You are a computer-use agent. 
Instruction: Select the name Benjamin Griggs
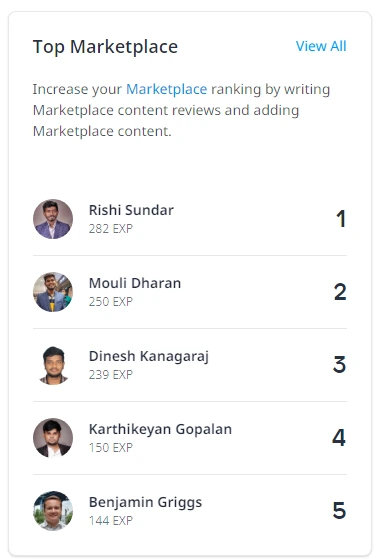pos(145,502)
